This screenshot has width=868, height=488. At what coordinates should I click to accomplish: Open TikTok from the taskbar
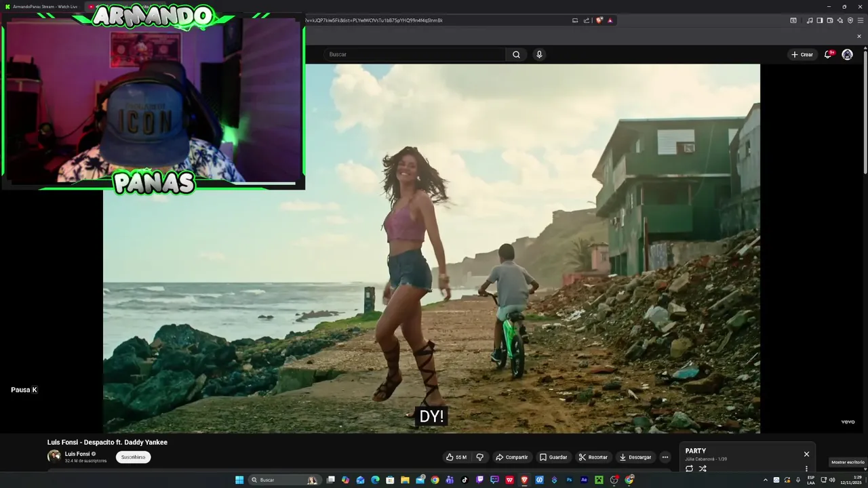[465, 480]
